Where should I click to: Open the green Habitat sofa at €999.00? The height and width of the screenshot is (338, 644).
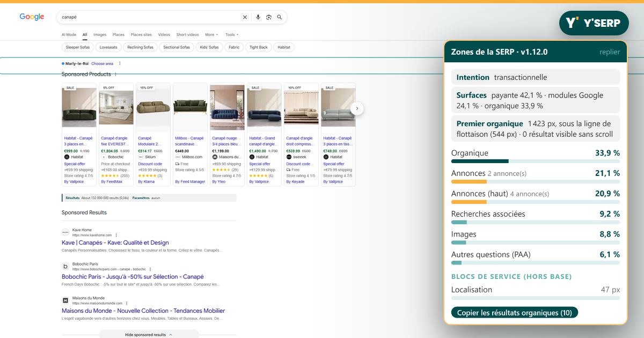pyautogui.click(x=79, y=107)
